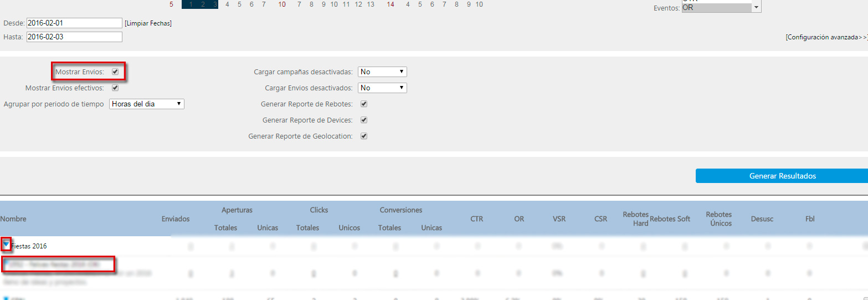
Task: Click Unicas subheader under Conversiones
Action: click(432, 228)
